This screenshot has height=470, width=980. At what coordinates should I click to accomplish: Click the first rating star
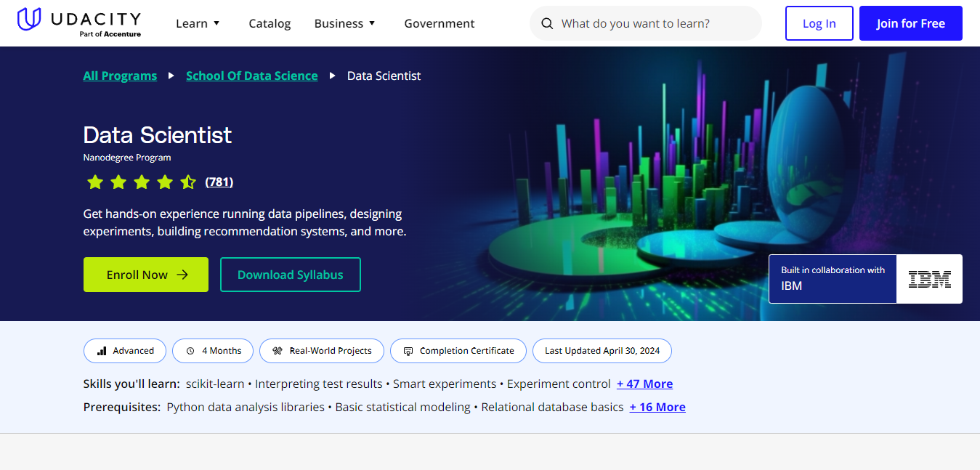pyautogui.click(x=95, y=182)
